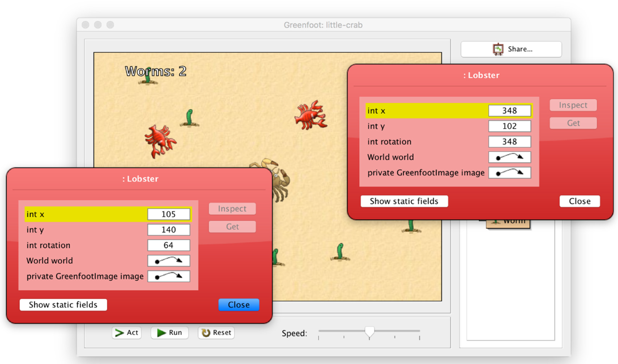Show static fields in inspector with x 105

click(x=63, y=305)
